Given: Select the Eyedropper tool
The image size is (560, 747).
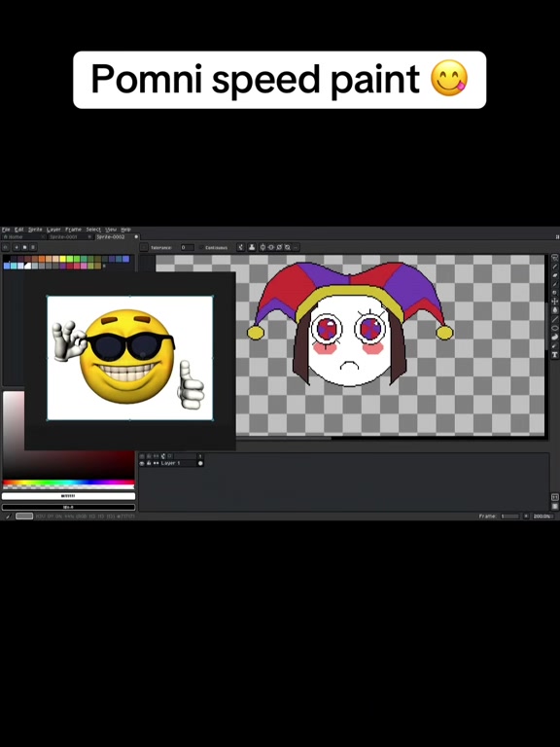Looking at the screenshot, I should 554,284.
